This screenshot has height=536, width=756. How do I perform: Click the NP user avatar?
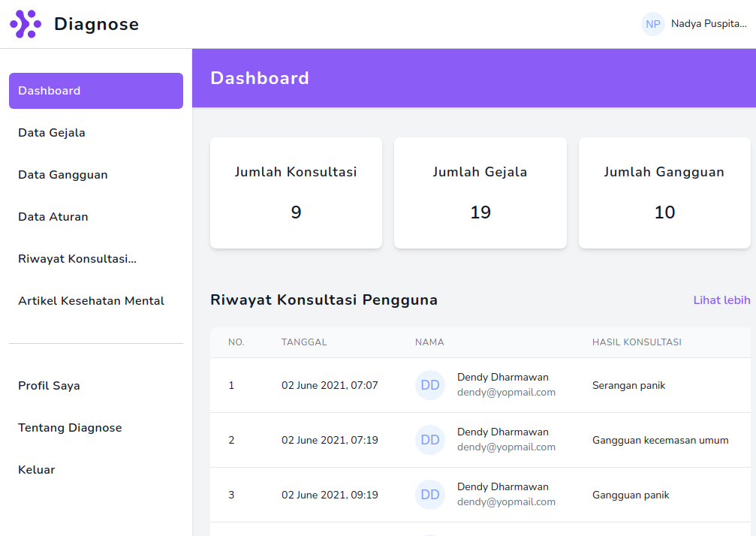point(652,24)
